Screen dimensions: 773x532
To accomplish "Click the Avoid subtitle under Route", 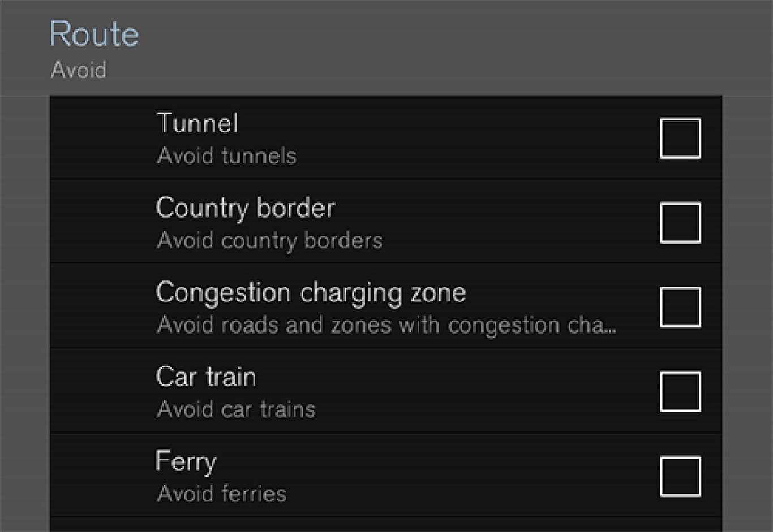I will tap(79, 70).
